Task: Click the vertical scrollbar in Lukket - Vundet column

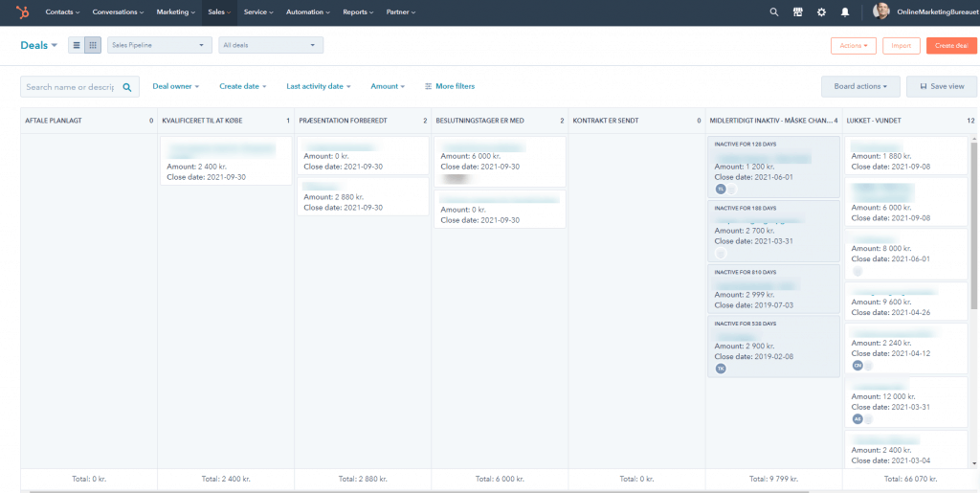Action: tap(973, 225)
